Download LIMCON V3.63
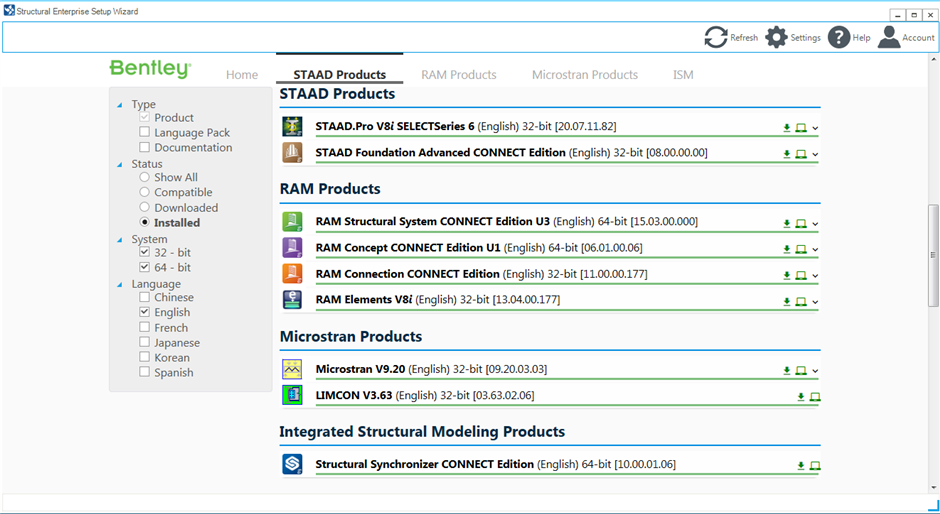This screenshot has height=514, width=940. pos(801,397)
